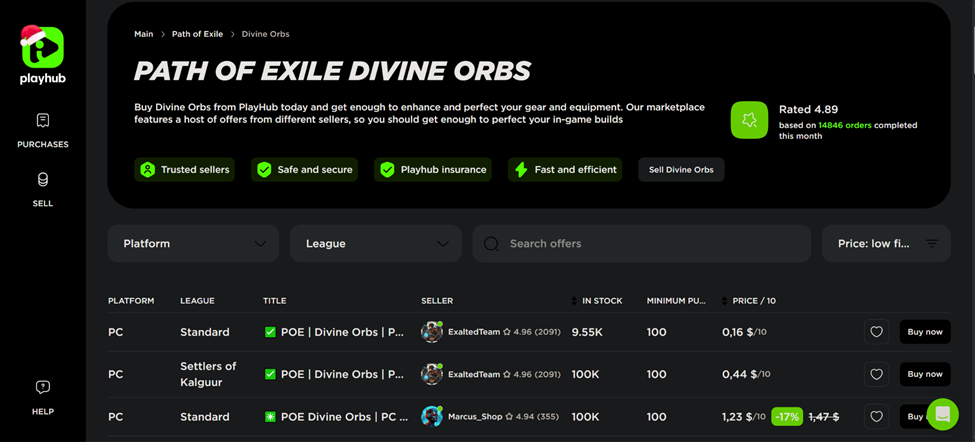975x442 pixels.
Task: Click the Search offers input field
Action: 650,244
